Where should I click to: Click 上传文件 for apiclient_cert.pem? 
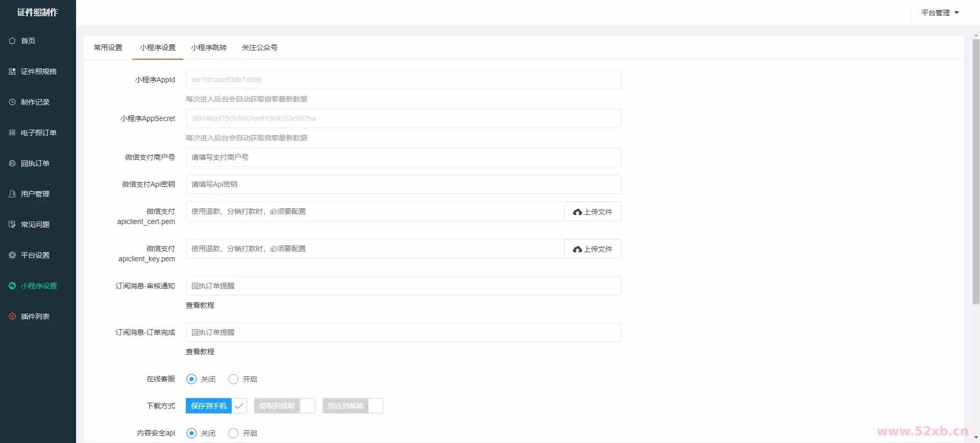click(592, 212)
